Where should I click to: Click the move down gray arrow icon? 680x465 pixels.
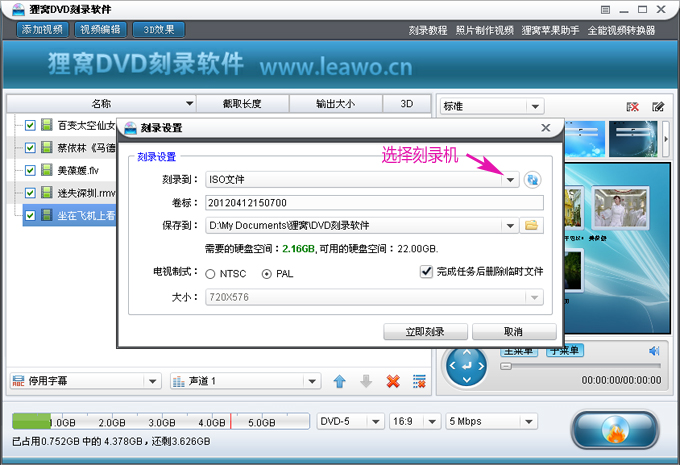pyautogui.click(x=366, y=381)
